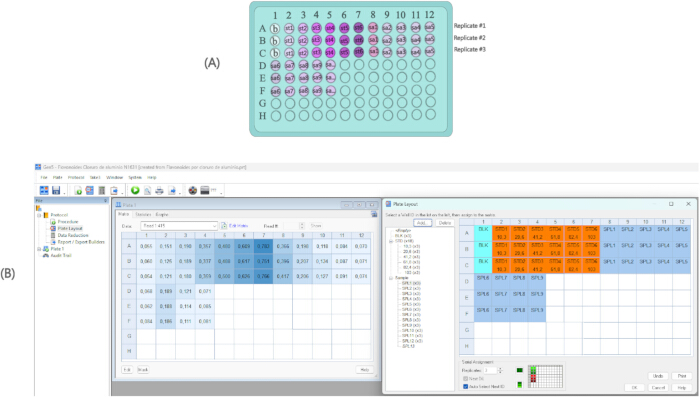Click Cancel in Plate Layout dialog
Viewport: 700px width, 397px height.
[658, 387]
